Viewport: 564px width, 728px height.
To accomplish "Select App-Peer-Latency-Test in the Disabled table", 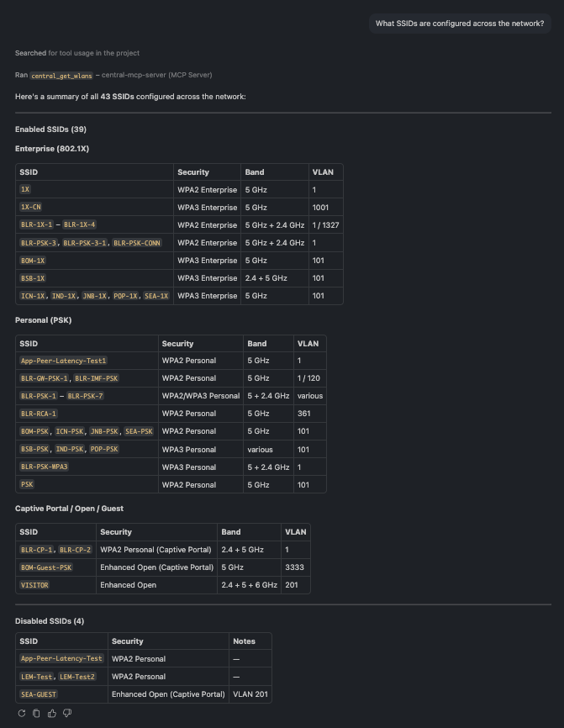I will (61, 658).
